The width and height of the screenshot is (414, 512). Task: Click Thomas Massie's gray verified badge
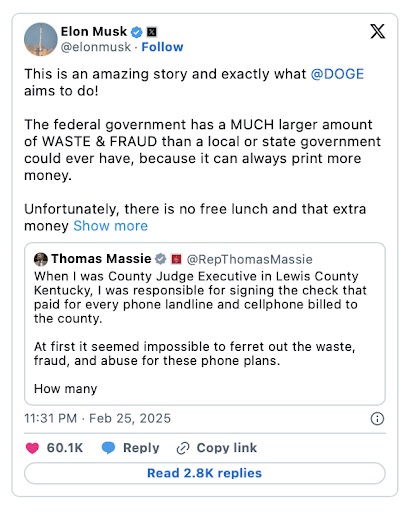160,259
